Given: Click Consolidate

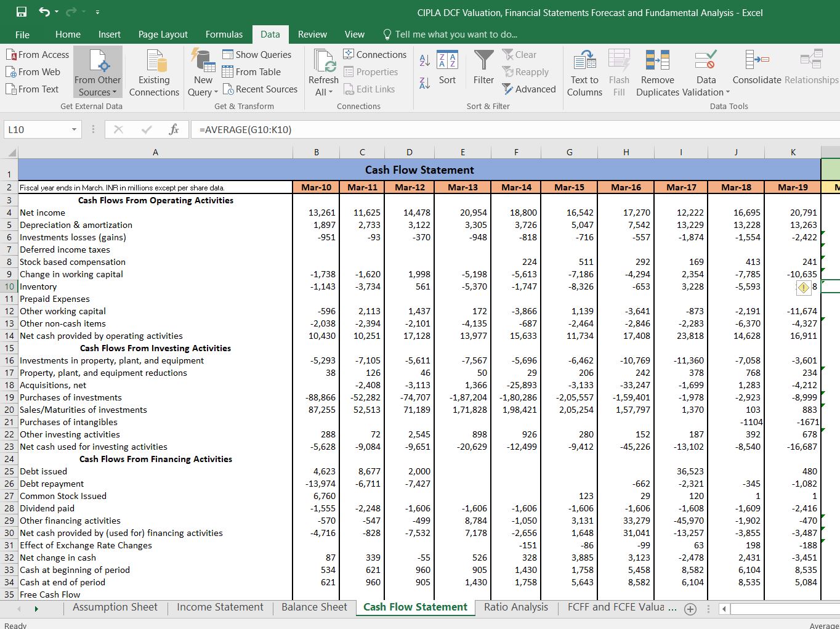Looking at the screenshot, I should point(757,68).
